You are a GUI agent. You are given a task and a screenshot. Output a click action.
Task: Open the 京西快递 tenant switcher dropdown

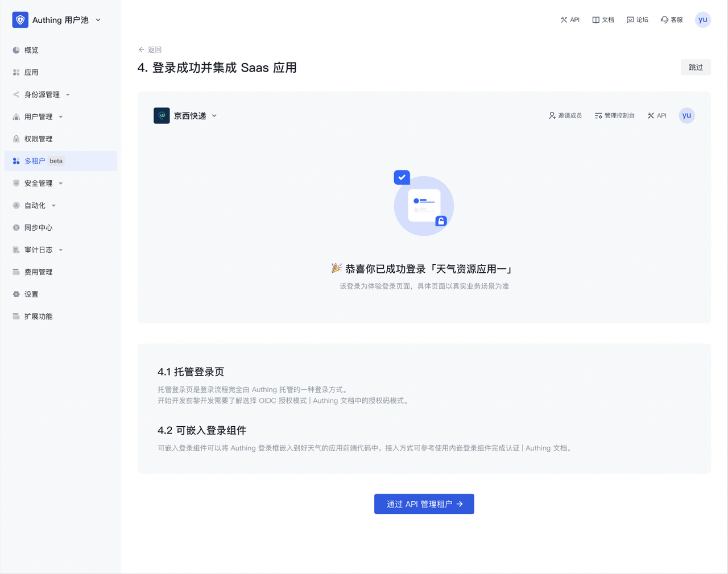tap(214, 116)
